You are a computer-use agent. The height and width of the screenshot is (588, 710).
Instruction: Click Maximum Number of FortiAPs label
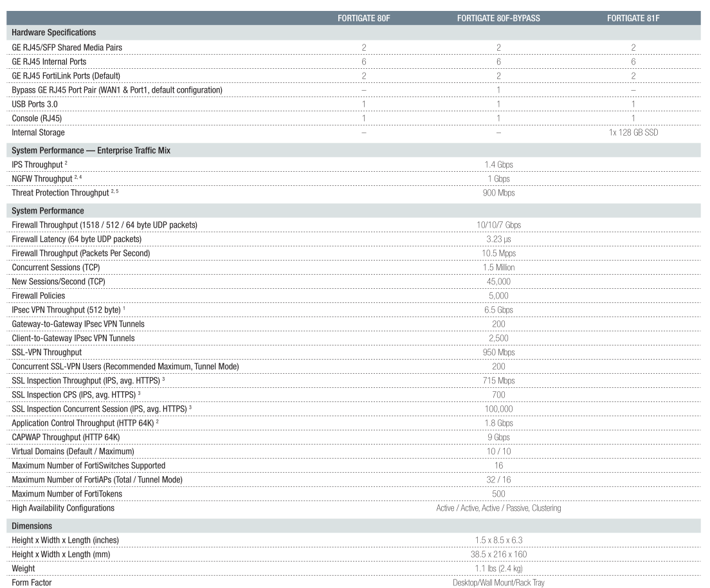click(97, 479)
